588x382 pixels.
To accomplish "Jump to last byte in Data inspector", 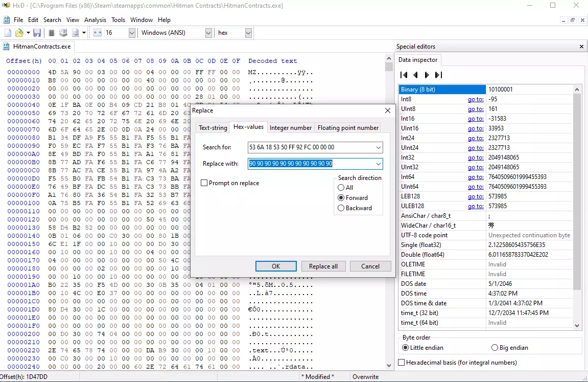I will tap(438, 75).
